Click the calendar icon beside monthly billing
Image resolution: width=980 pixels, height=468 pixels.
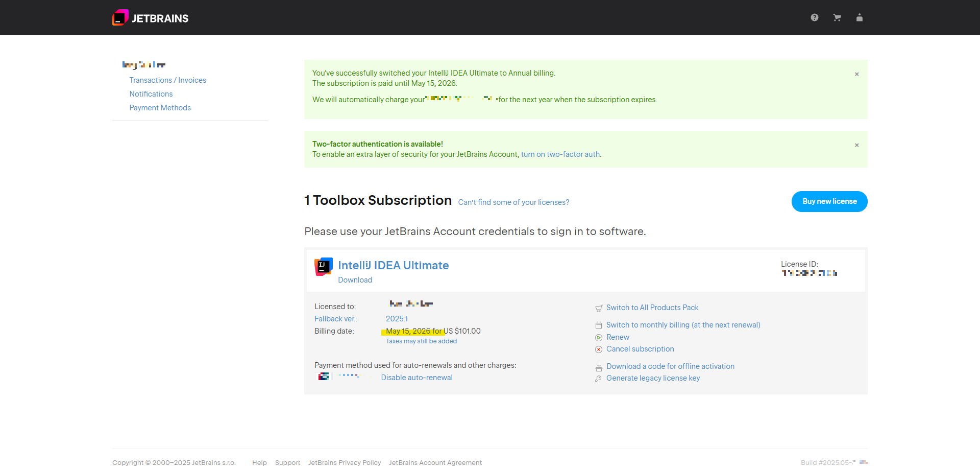click(x=599, y=325)
